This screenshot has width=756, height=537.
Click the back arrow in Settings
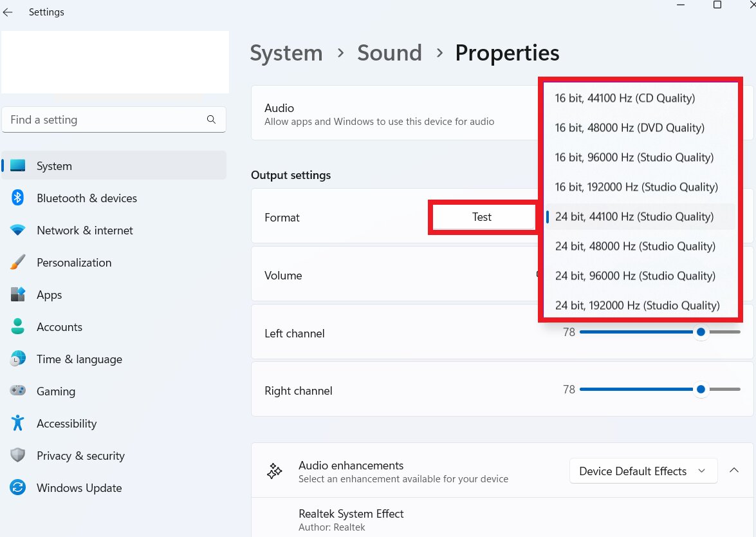[8, 12]
